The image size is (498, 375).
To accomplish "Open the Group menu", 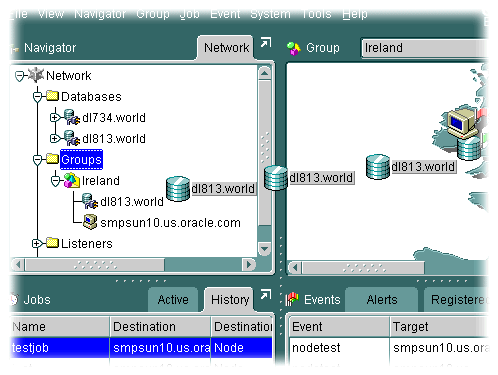I will (153, 14).
